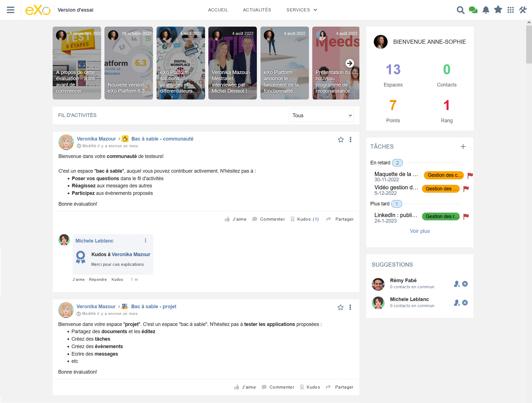Send Kudos on the communauté post
This screenshot has width=532, height=403.
301,219
